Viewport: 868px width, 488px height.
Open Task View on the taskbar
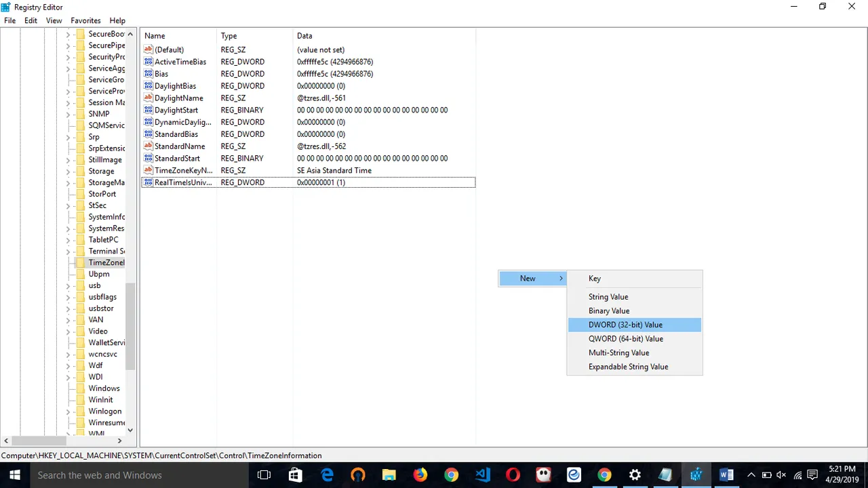pyautogui.click(x=264, y=475)
